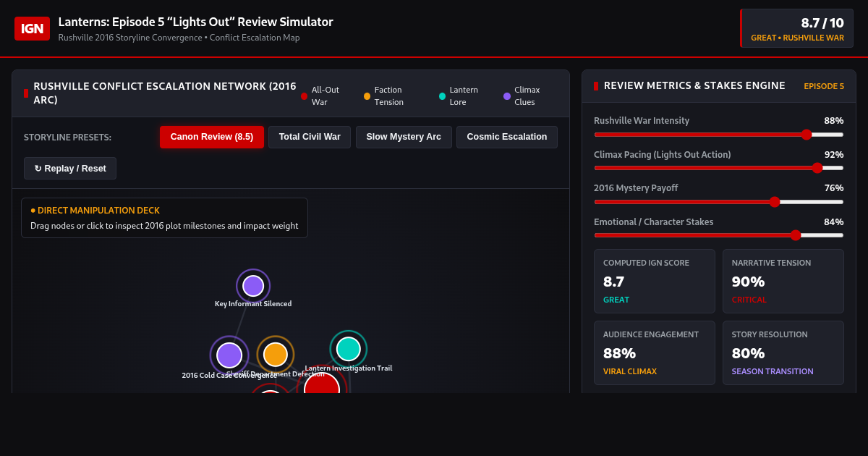
Task: Click the red All-Out War legend dot
Action: (304, 96)
